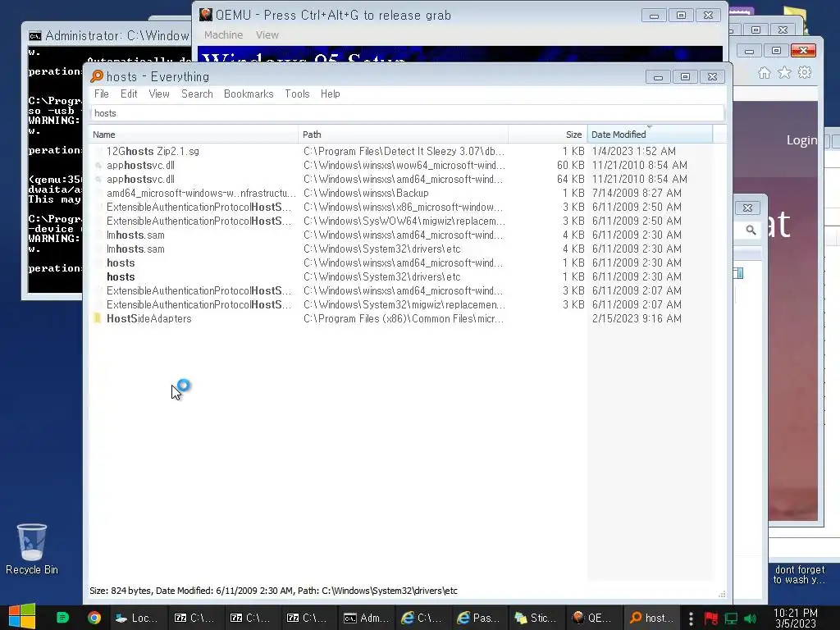The width and height of the screenshot is (840, 630).
Task: Focus the search box containing 'hosts'
Action: tap(407, 113)
